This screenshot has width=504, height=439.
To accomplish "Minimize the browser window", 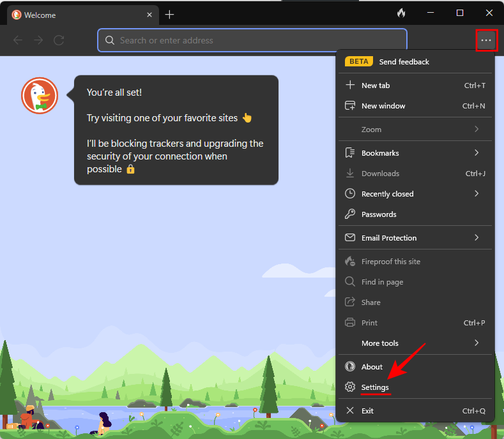I will tap(431, 13).
